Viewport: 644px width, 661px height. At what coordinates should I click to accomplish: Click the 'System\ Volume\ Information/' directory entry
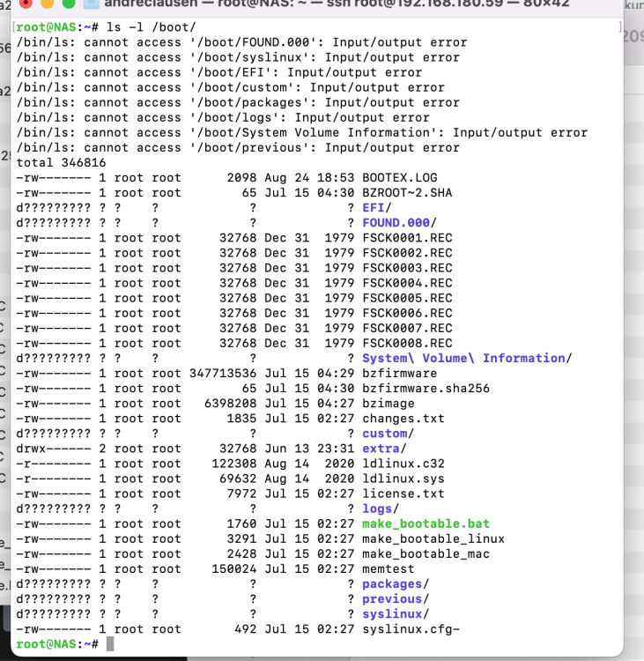(x=468, y=359)
